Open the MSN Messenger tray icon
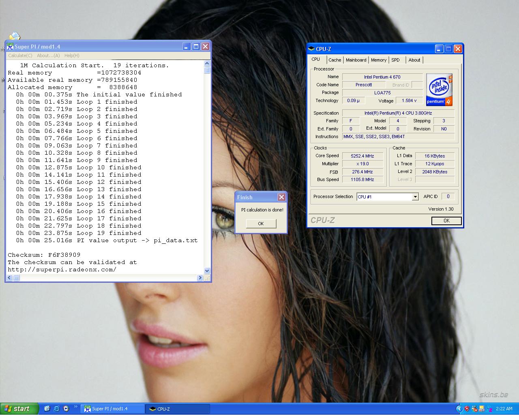Image resolution: width=519 pixels, height=420 pixels. click(x=474, y=409)
